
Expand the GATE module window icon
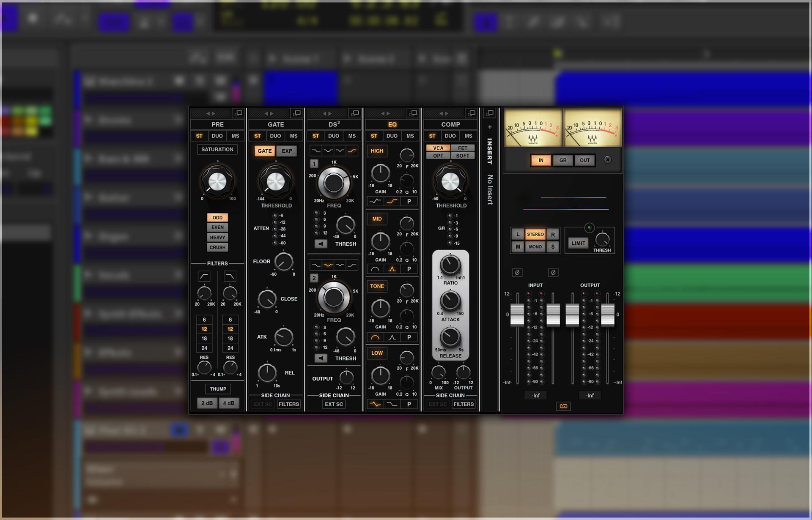point(297,113)
